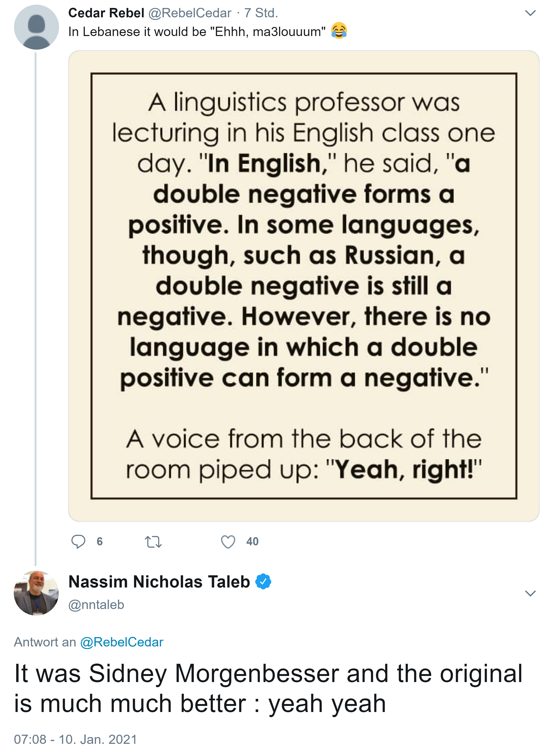Open dropdown chevron on Taleb's reply
The image size is (559, 756).
click(530, 593)
